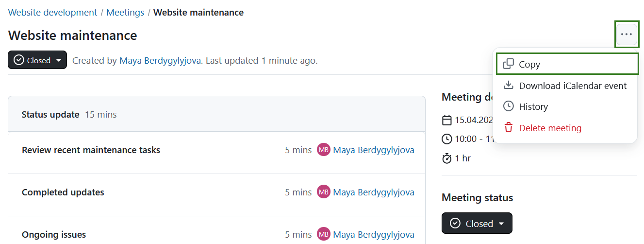Expand the Closed dropdown under Meeting status
Image resolution: width=644 pixels, height=244 pixels.
477,223
